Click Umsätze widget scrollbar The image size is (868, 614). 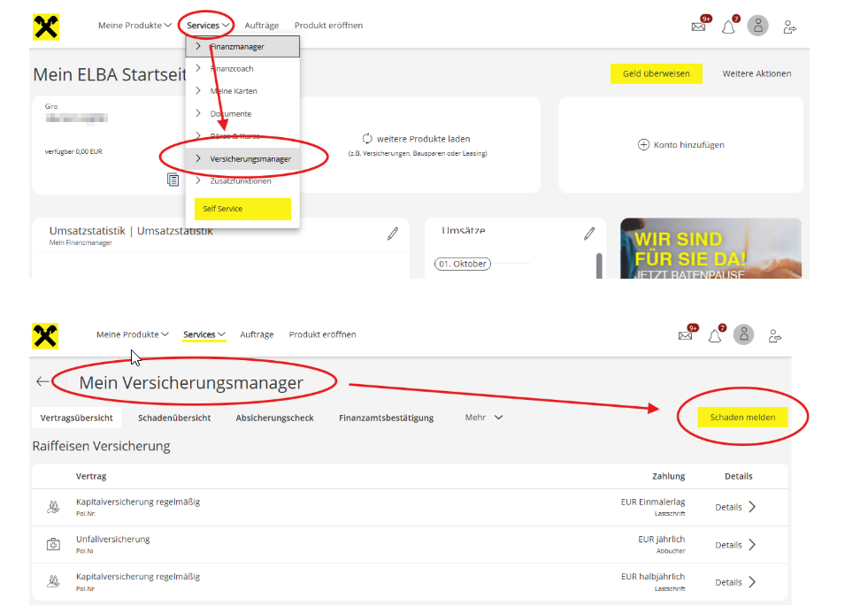pyautogui.click(x=599, y=265)
